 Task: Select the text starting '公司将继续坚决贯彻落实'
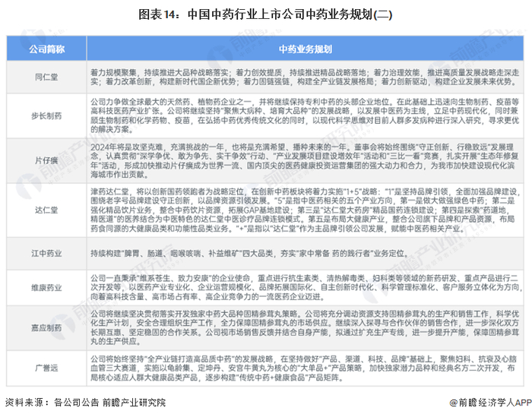305,327
